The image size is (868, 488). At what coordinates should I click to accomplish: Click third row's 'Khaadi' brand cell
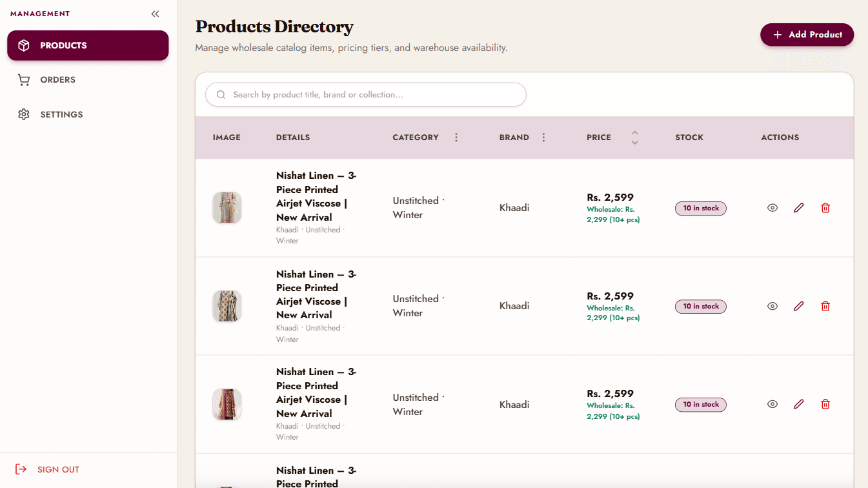514,405
